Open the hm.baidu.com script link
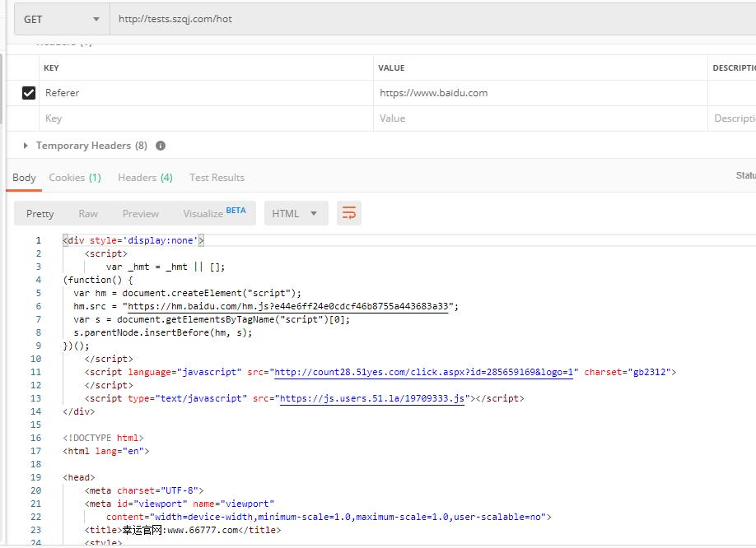756x548 pixels. (288, 306)
